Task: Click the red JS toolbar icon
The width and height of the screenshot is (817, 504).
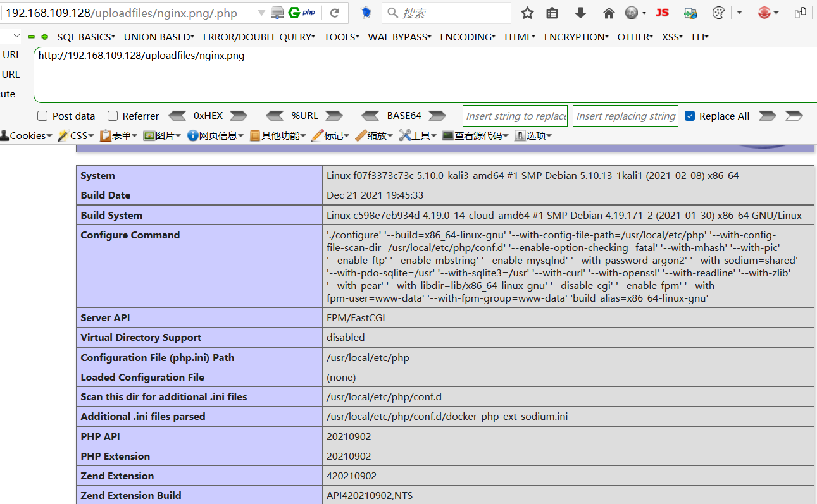Action: (663, 13)
